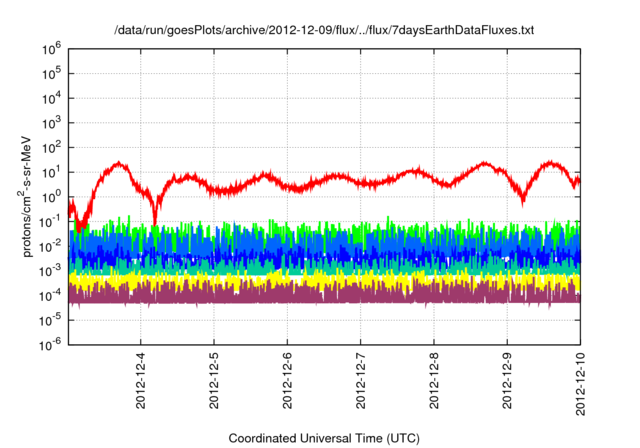Click the red curve's dip after 2012-12-9

[522, 198]
